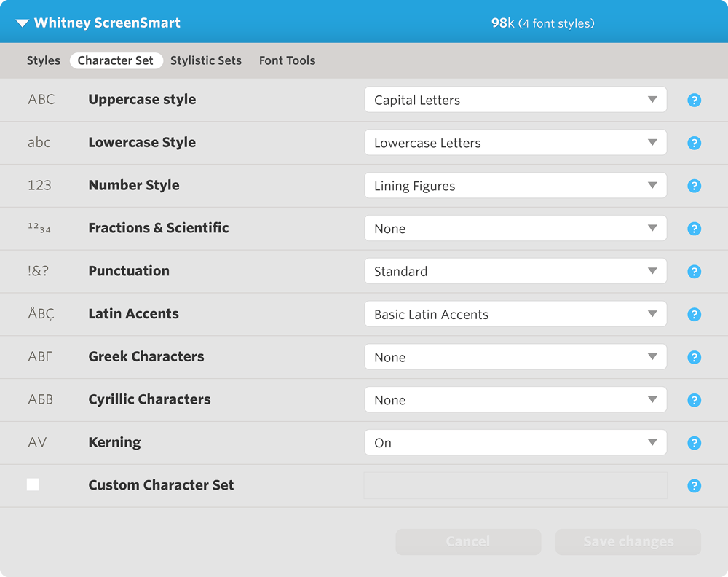Click the AV kerning sample icon

37,442
